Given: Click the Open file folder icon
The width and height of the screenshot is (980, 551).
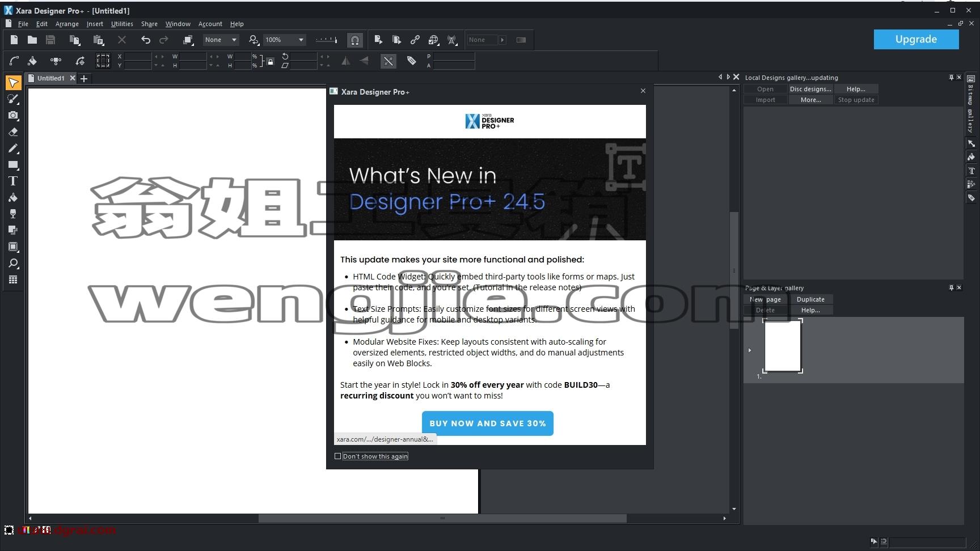Looking at the screenshot, I should pos(32,40).
